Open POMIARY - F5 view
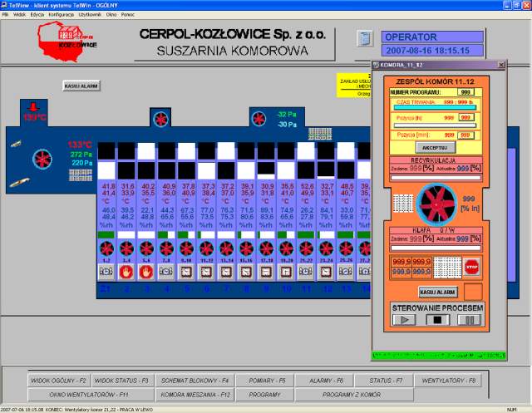Screen dimensions: 532x413 point(267,381)
